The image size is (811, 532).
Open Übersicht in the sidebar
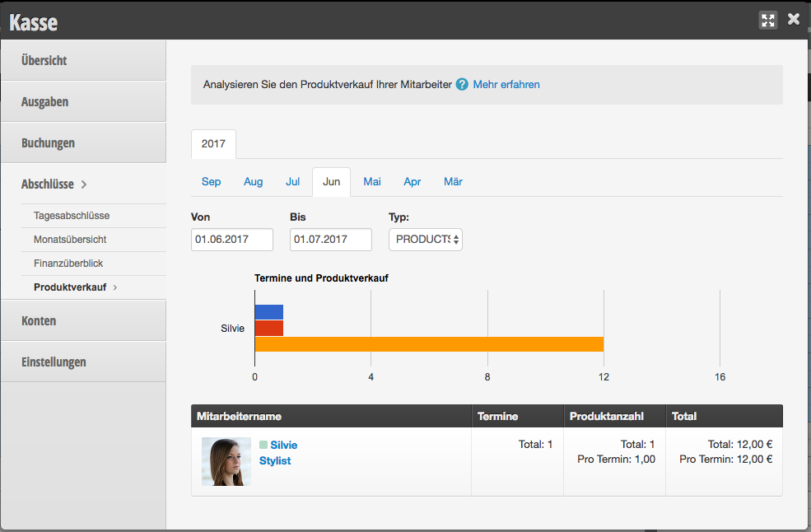pos(83,61)
